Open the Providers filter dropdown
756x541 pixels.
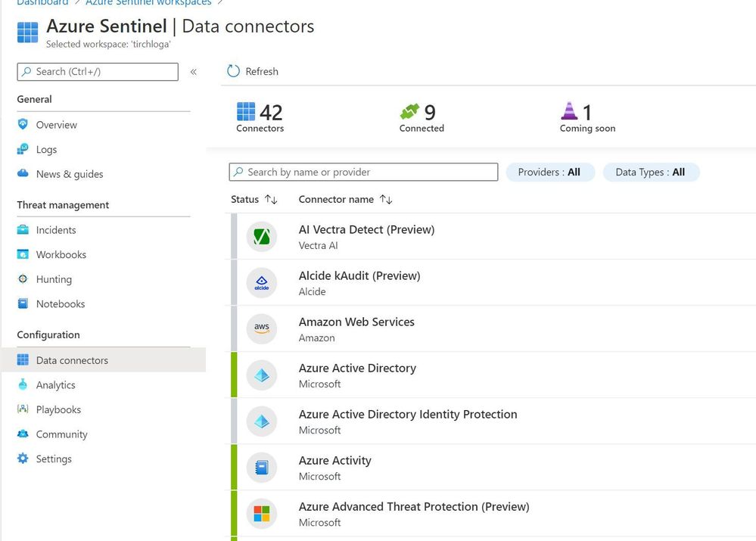(549, 173)
